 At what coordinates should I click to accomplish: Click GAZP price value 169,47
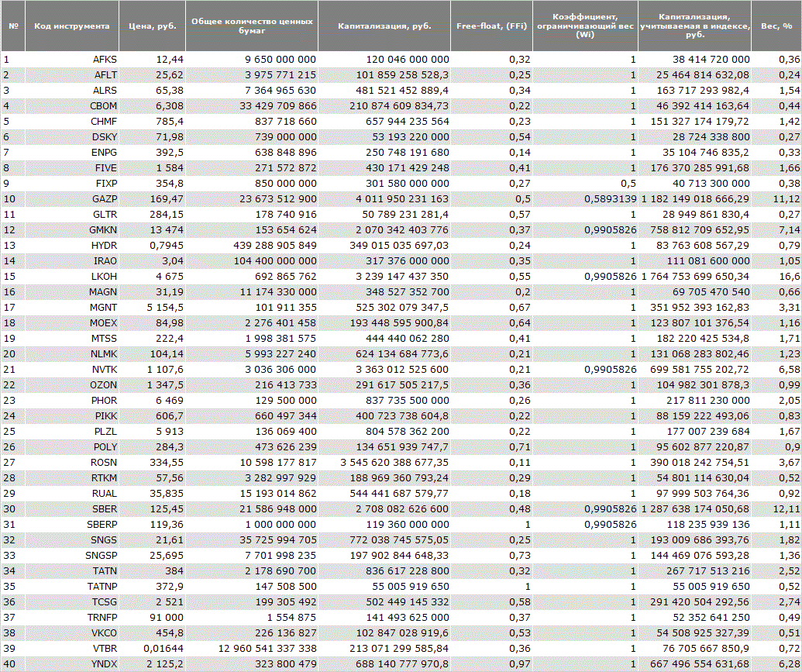(167, 198)
